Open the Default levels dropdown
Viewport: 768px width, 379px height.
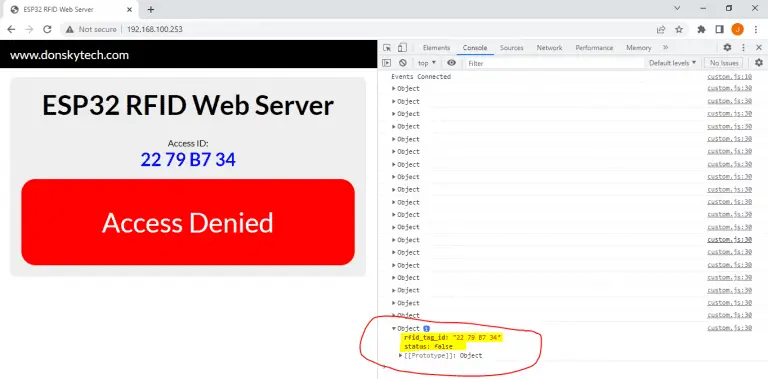pyautogui.click(x=672, y=63)
